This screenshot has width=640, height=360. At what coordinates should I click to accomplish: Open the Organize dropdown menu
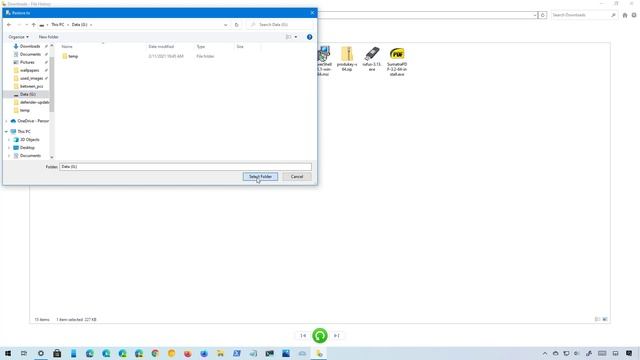(18, 37)
